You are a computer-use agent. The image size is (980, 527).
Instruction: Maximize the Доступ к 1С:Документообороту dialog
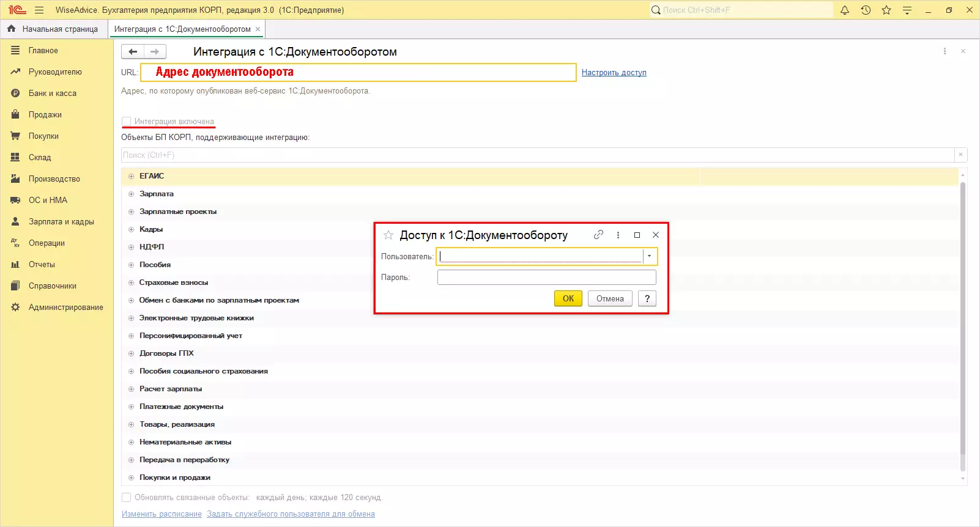pos(637,235)
